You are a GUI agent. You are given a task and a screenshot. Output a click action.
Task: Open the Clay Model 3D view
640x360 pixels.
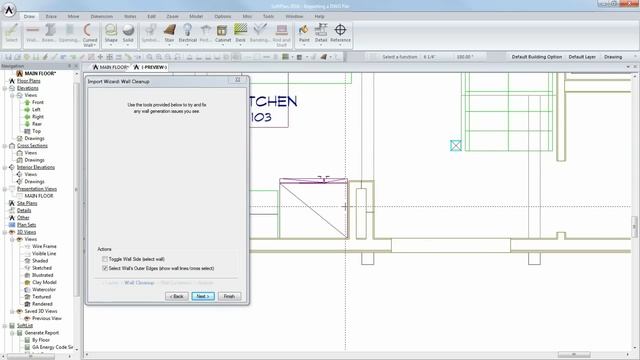(x=44, y=282)
